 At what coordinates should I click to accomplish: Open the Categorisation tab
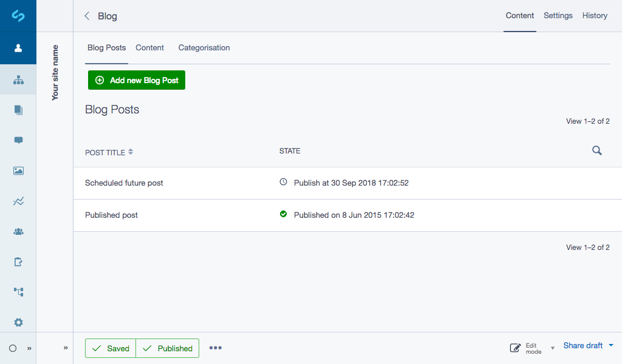(x=204, y=47)
